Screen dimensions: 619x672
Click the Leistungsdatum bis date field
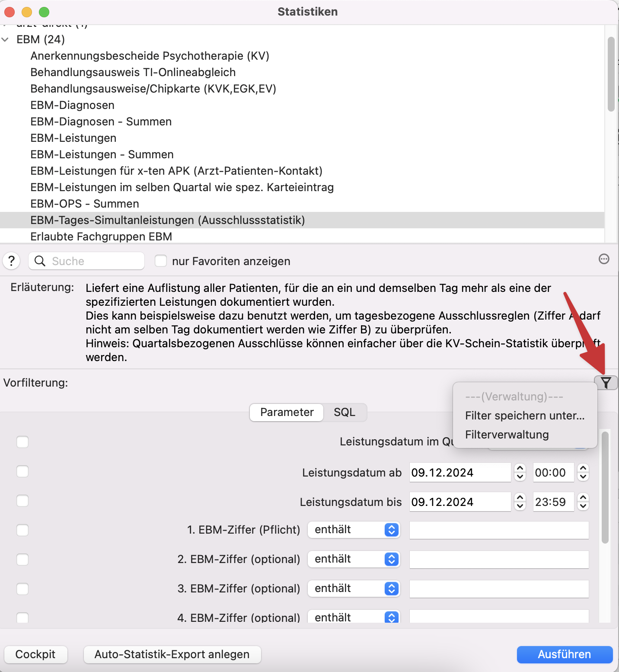coord(460,502)
